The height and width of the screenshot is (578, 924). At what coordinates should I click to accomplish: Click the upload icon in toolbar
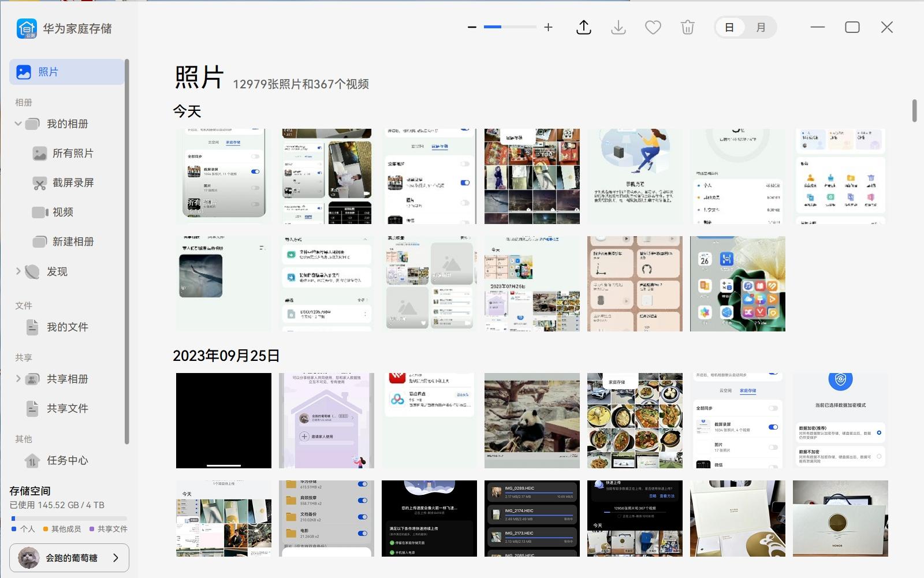click(x=583, y=27)
